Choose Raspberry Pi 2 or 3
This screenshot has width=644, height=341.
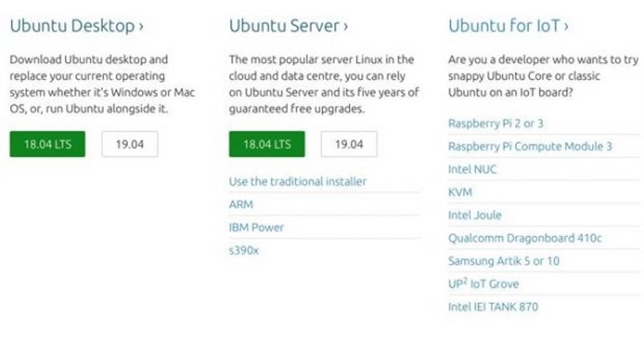point(495,123)
